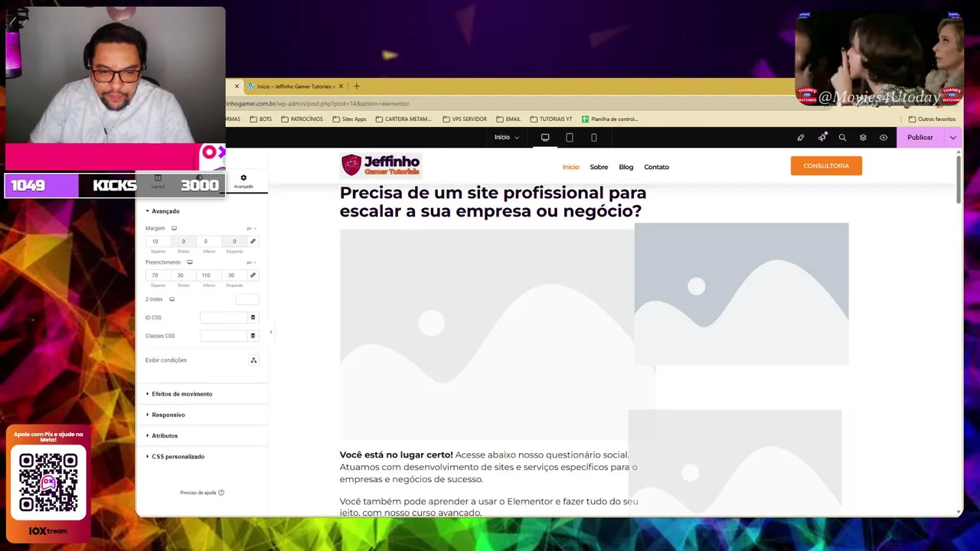Viewport: 980px width, 551px height.
Task: Open Elementor Finder search icon
Action: pyautogui.click(x=842, y=138)
